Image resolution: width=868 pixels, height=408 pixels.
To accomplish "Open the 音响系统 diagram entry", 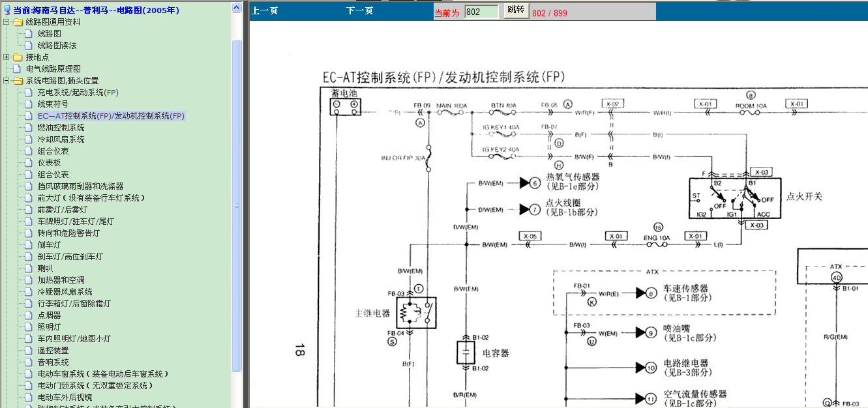I will tap(53, 362).
